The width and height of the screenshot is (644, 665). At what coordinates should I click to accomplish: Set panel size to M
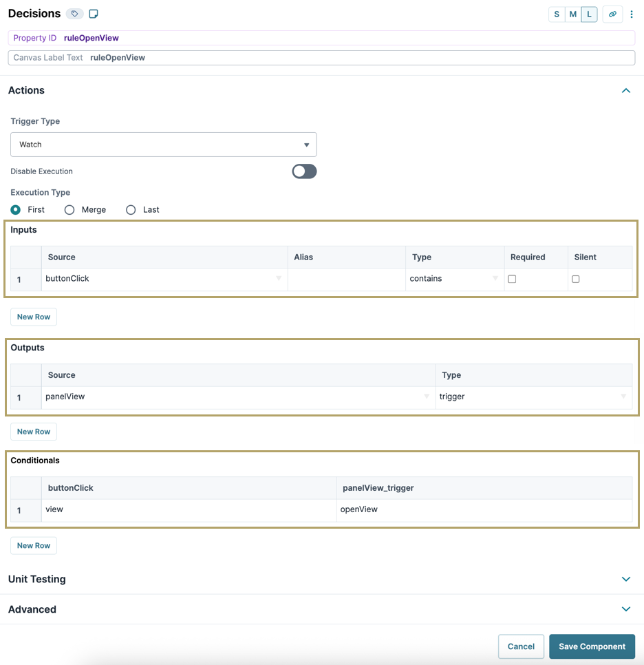pos(572,14)
